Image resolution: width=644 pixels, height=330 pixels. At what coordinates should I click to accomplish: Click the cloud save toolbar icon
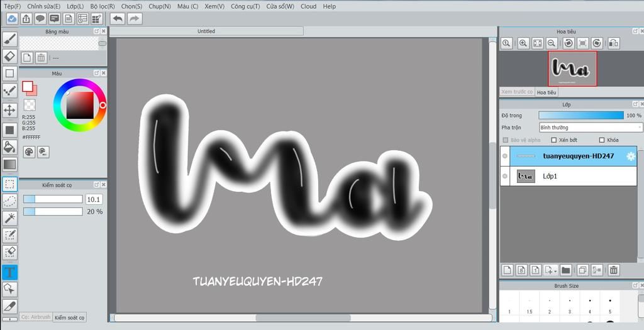click(12, 18)
